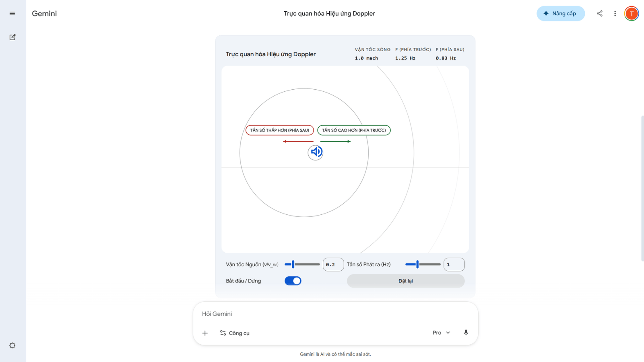This screenshot has width=644, height=362.
Task: Click the share icon in header
Action: pos(600,13)
